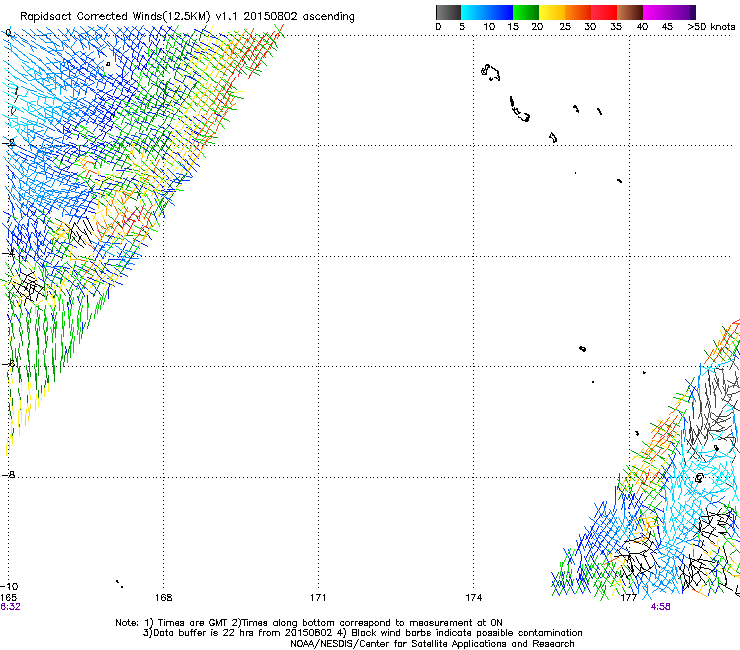
Task: Click the dark purple 45–50 knots legend swatch
Action: [682, 12]
